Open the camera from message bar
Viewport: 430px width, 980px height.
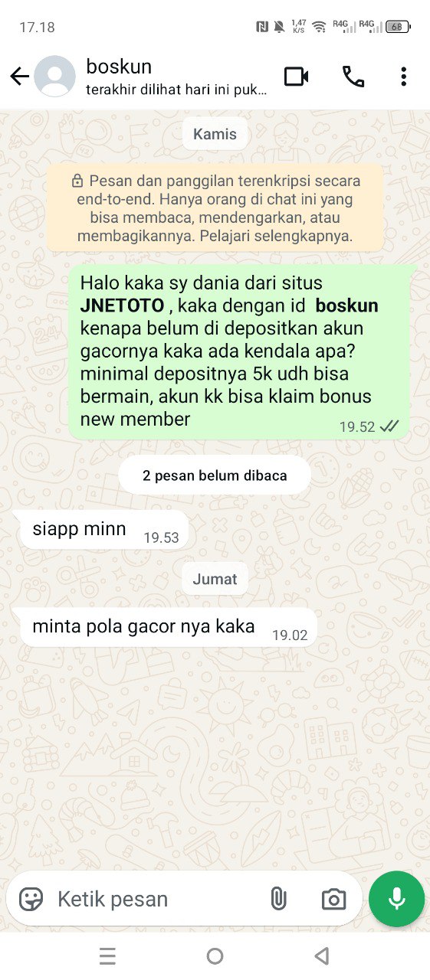point(333,899)
